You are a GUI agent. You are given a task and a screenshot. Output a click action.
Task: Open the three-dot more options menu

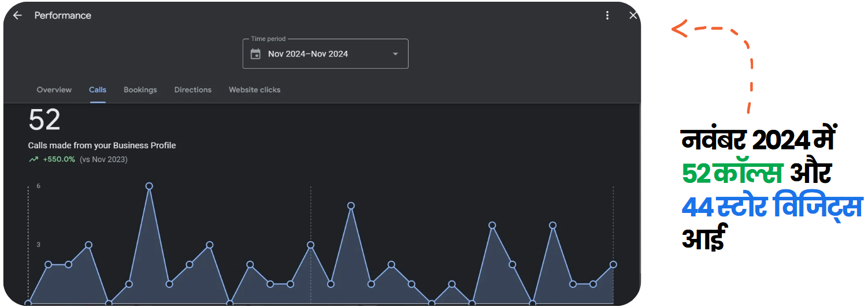pos(607,16)
